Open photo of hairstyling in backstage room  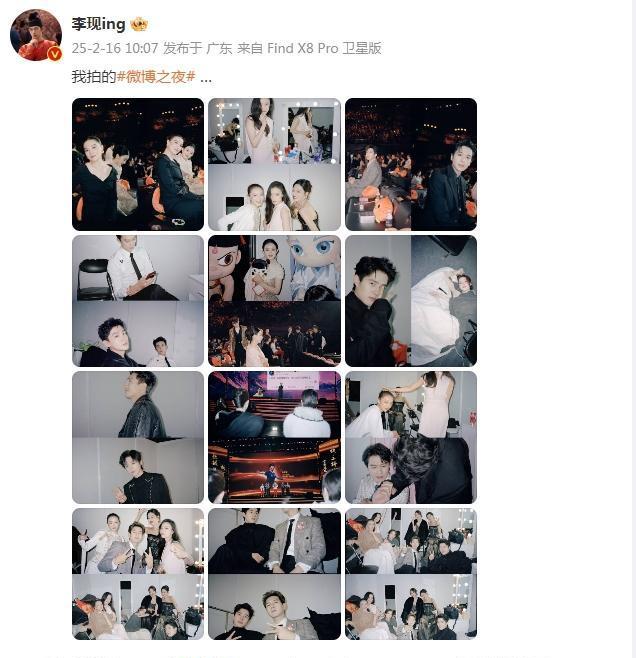click(x=411, y=437)
